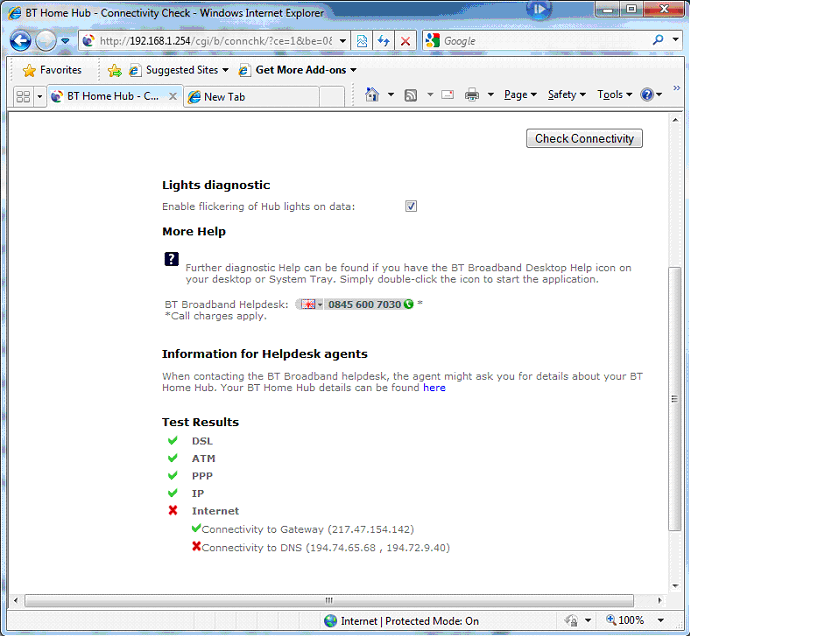
Task: Open country flag dropdown on helpdesk number
Action: pyautogui.click(x=312, y=304)
